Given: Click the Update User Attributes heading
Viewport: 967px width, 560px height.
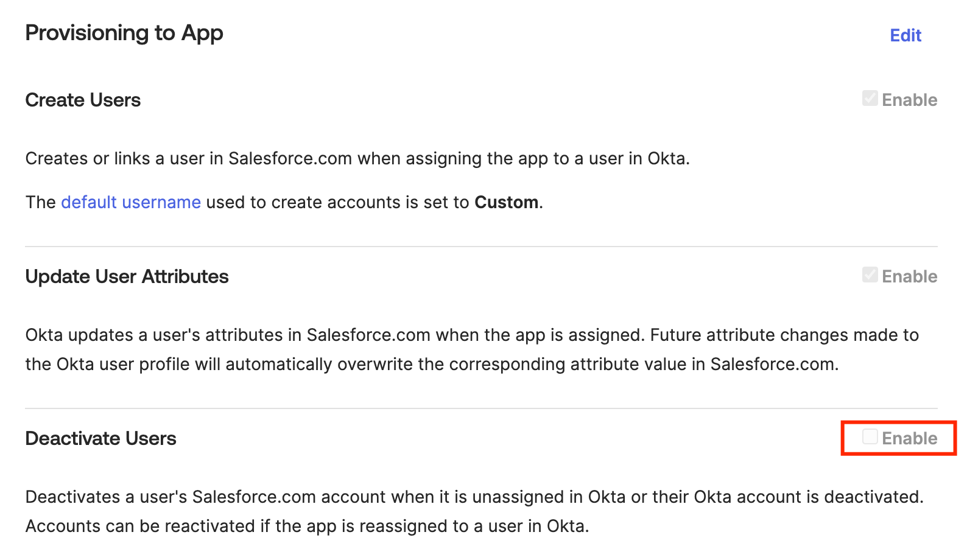Looking at the screenshot, I should coord(127,276).
